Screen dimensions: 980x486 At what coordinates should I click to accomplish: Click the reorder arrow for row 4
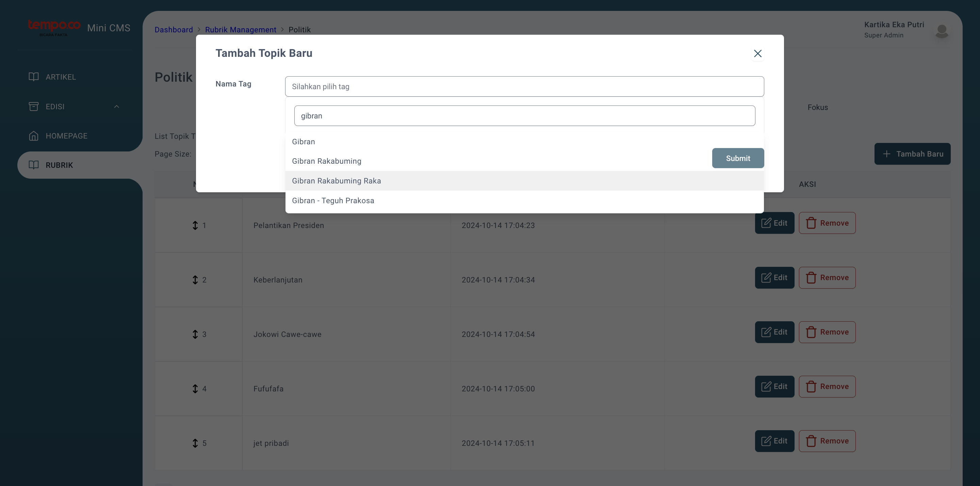195,389
